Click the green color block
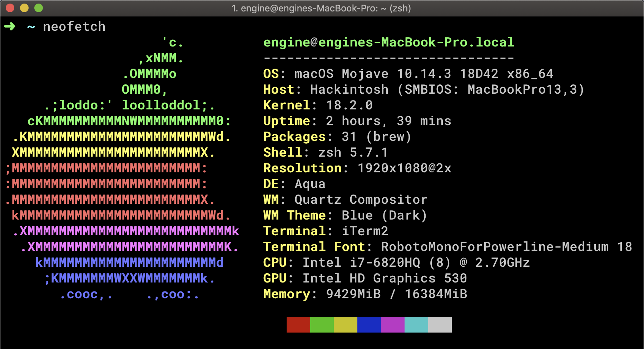This screenshot has width=644, height=349. coord(322,325)
